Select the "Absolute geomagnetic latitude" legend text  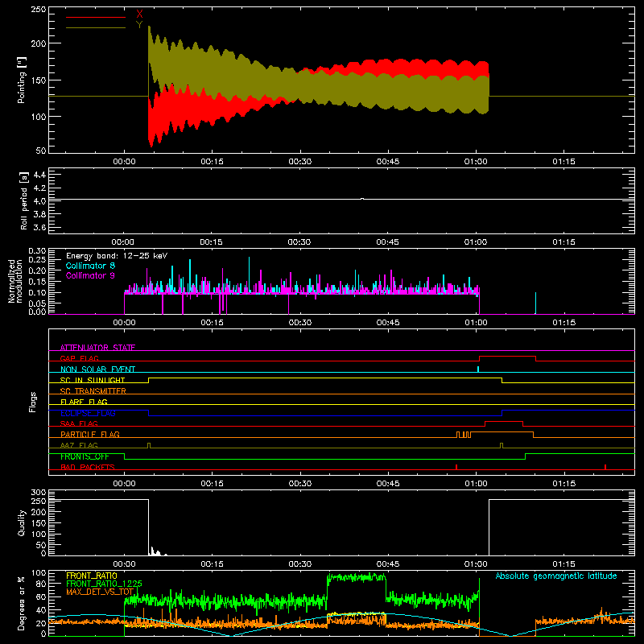coord(556,576)
